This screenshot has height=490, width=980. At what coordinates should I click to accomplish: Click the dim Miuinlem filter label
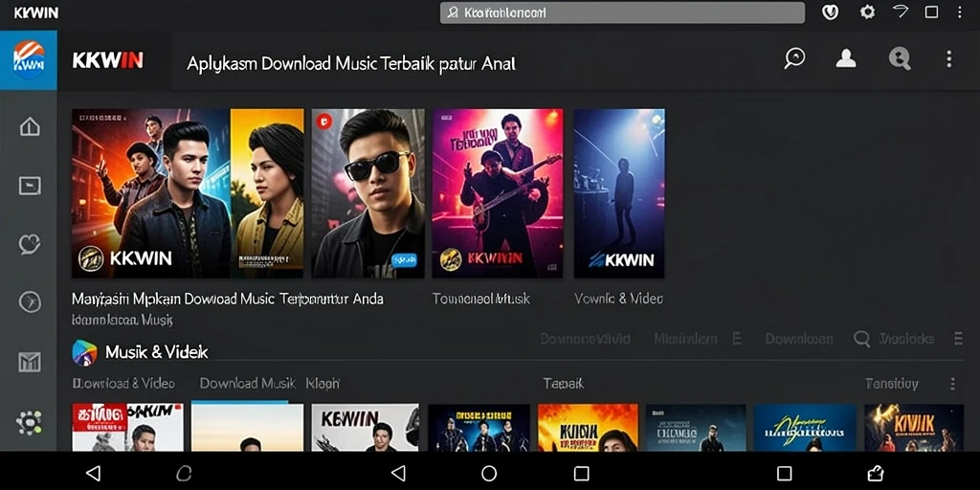685,339
